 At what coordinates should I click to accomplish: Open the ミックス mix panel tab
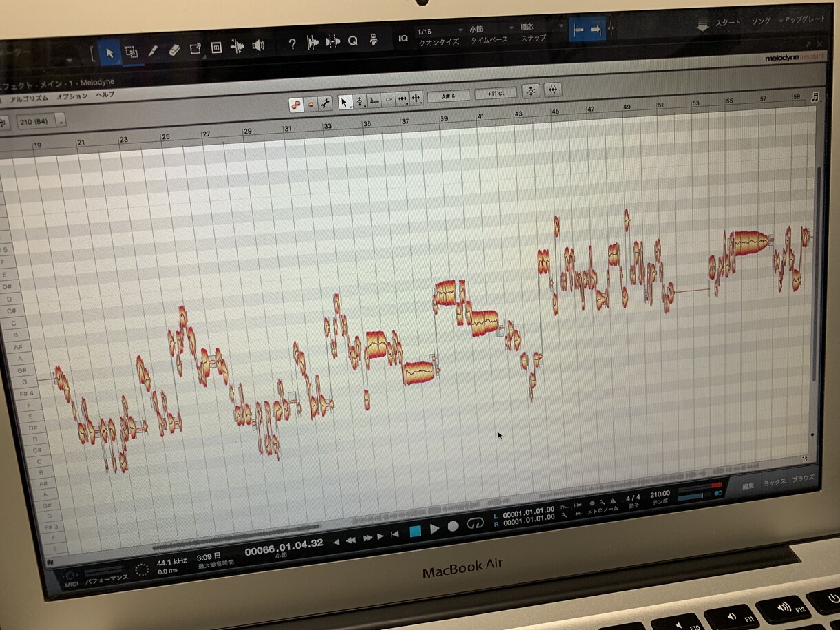pos(773,482)
